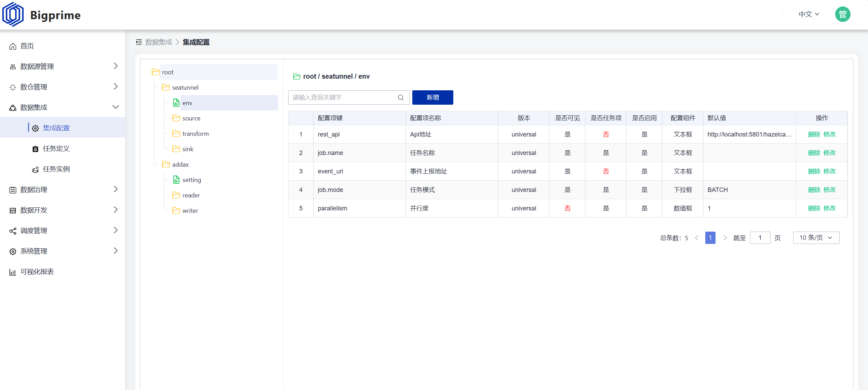Click the 任务定义 clipboard icon

35,149
